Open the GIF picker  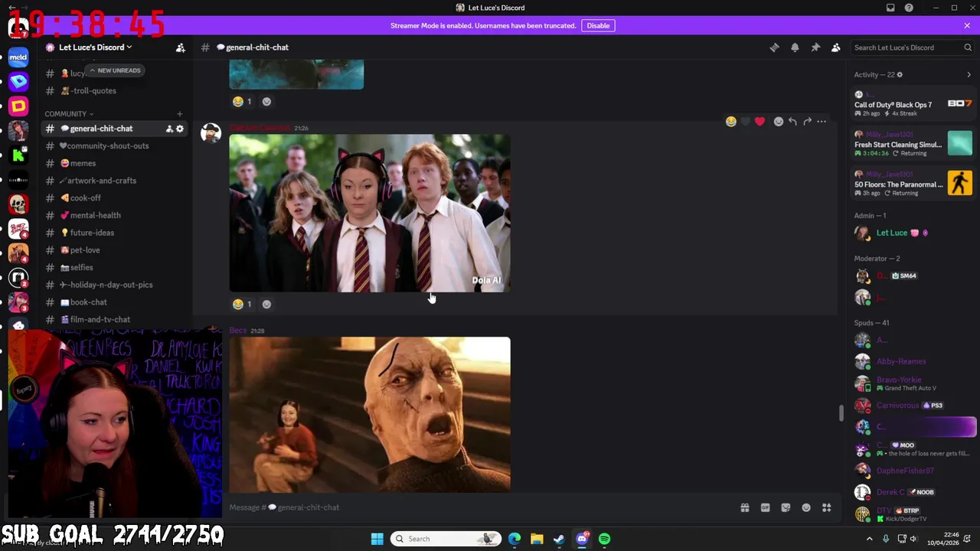tap(765, 507)
